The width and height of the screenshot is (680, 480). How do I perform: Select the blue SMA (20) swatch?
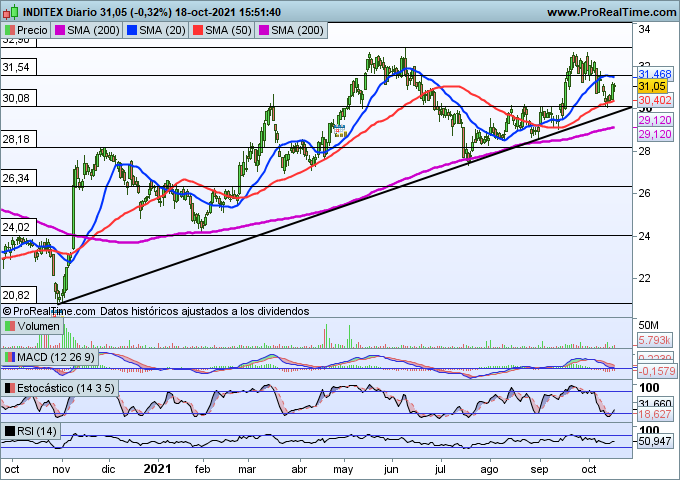[x=132, y=30]
